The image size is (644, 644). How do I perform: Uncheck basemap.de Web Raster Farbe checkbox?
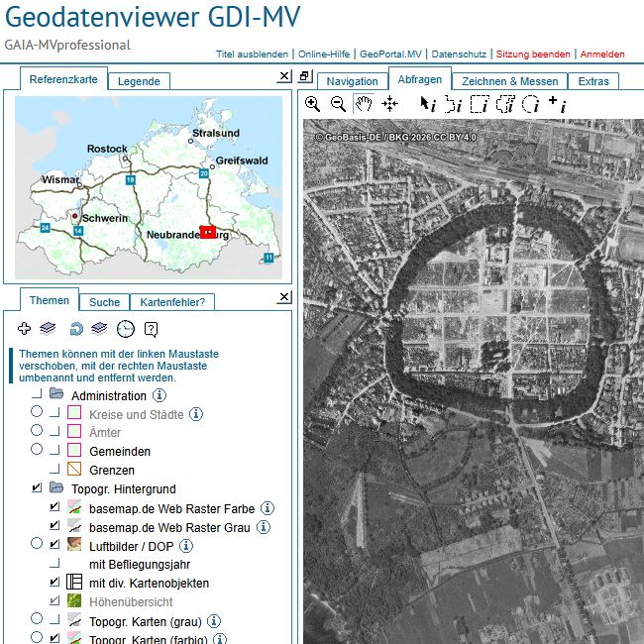point(54,506)
